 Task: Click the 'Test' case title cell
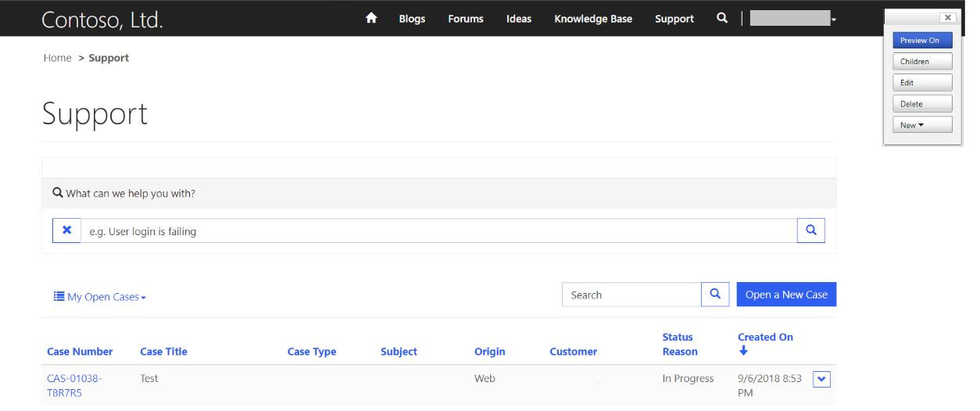coord(149,378)
